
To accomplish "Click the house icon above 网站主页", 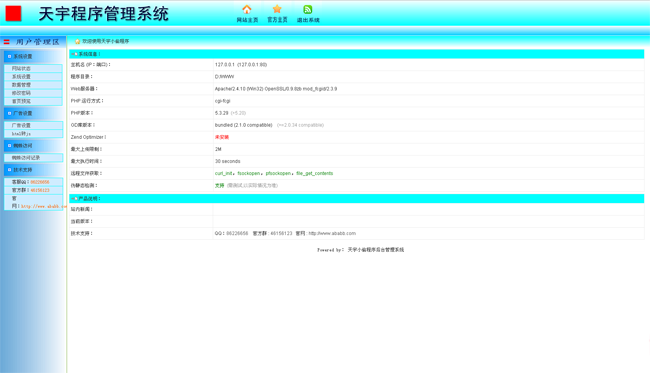I will [247, 9].
